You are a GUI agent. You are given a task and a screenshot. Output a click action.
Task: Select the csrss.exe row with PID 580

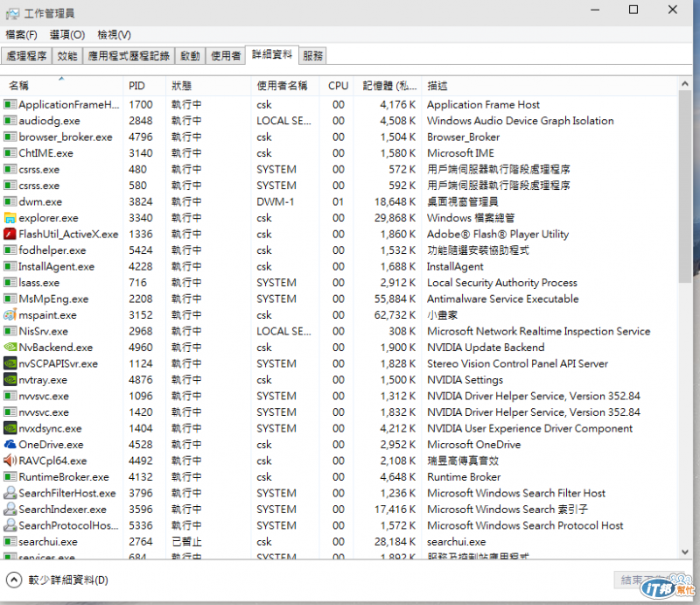pyautogui.click(x=339, y=186)
